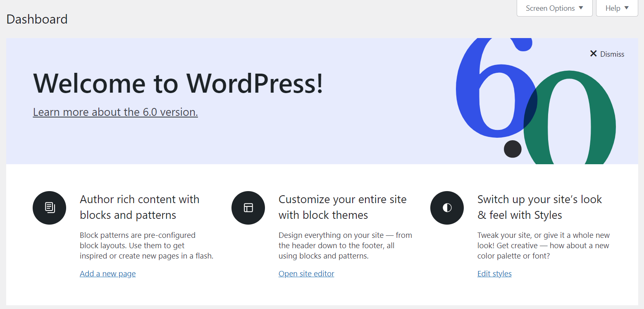Click the pages icon beside Author rich content
This screenshot has height=309, width=644.
[50, 208]
